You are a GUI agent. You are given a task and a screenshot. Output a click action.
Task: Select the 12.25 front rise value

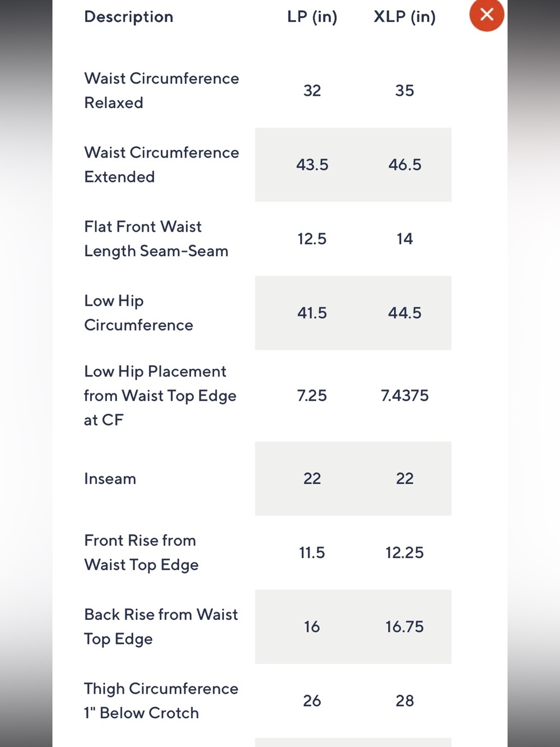(404, 553)
